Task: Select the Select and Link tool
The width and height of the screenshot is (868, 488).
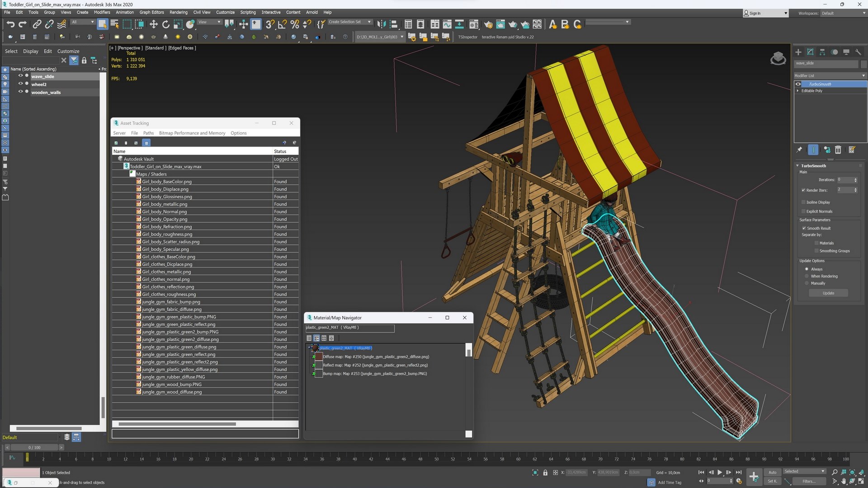Action: (37, 24)
